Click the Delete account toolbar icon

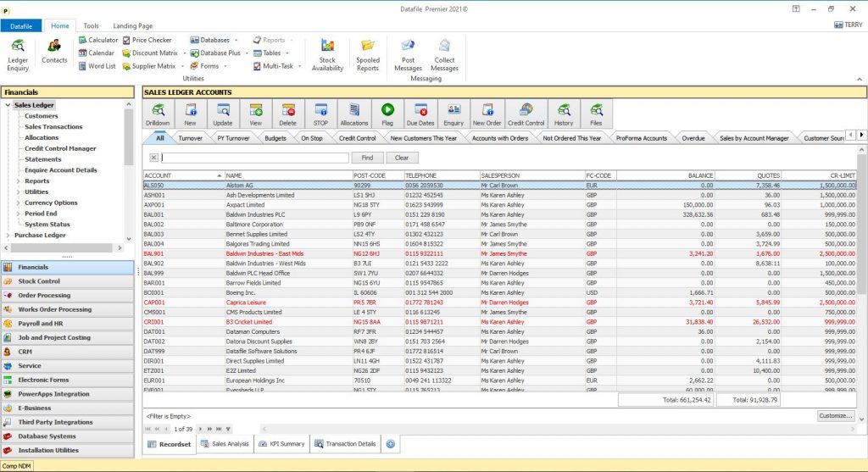point(287,114)
